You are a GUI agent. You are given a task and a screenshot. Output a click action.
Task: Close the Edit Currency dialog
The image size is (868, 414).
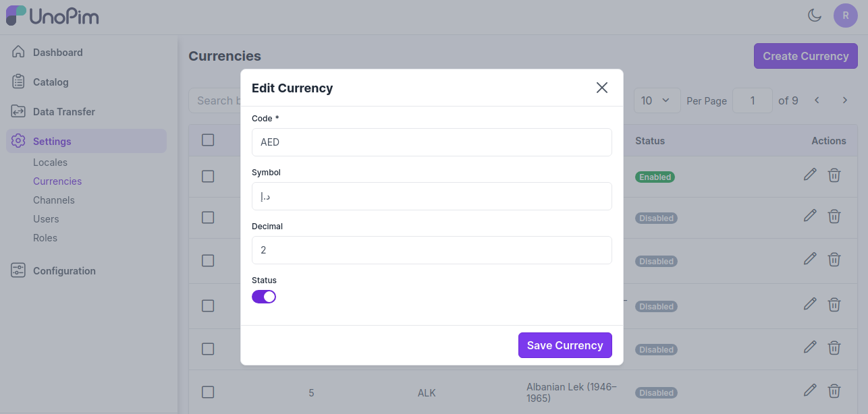pyautogui.click(x=602, y=88)
